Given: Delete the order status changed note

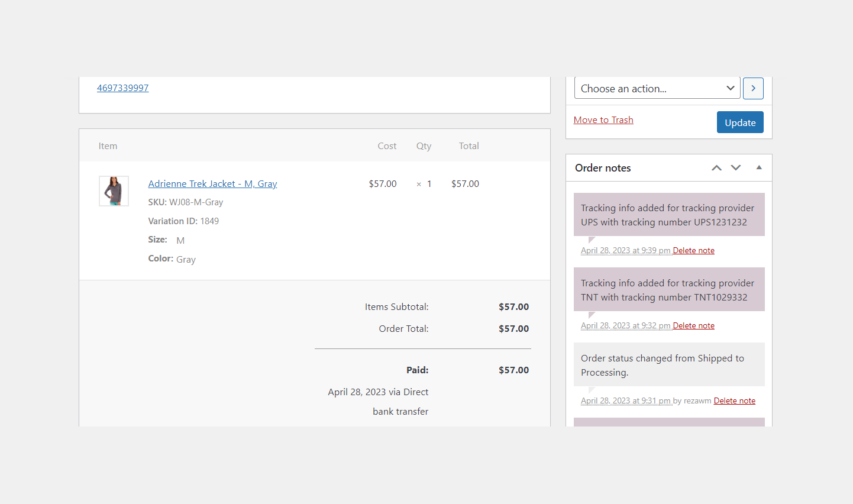Looking at the screenshot, I should point(735,401).
